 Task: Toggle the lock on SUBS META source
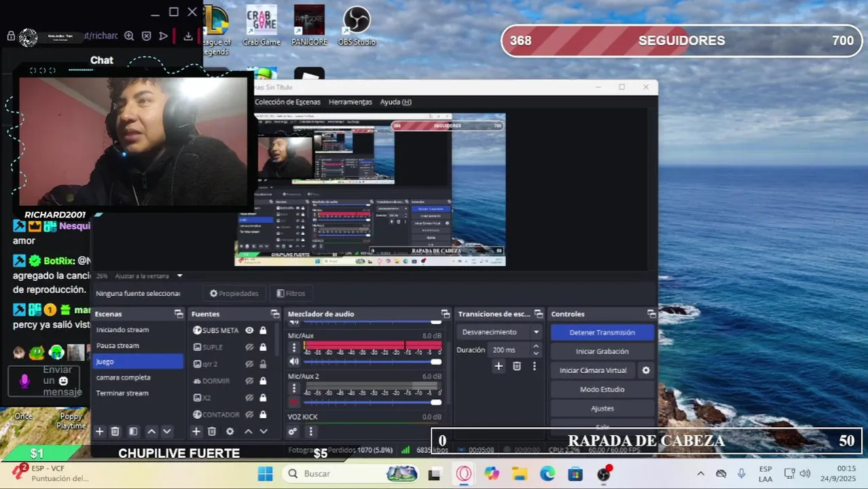click(x=263, y=330)
